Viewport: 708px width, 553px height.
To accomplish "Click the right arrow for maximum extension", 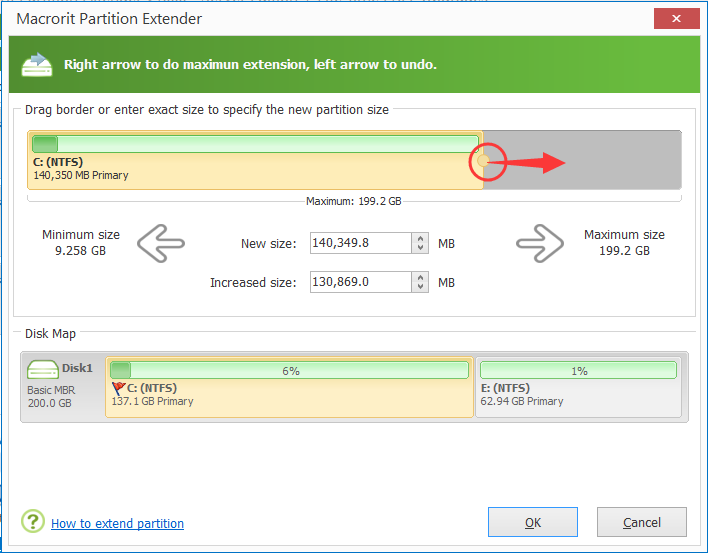I will [540, 243].
